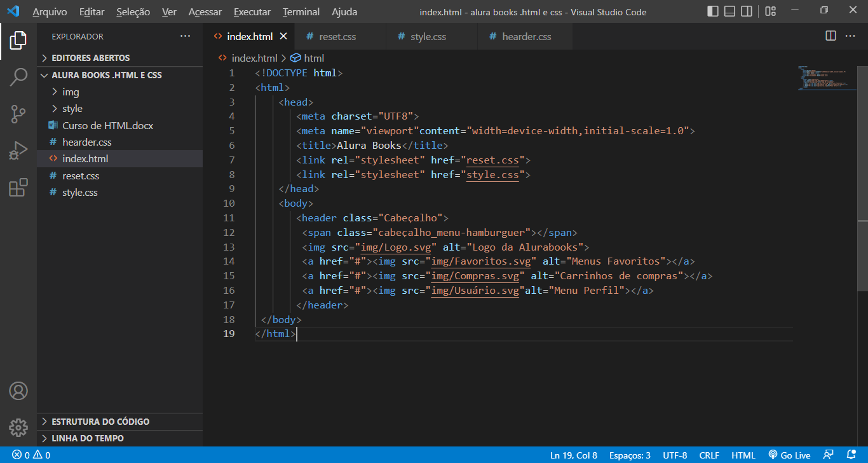Change line ending via CRLF

[709, 455]
